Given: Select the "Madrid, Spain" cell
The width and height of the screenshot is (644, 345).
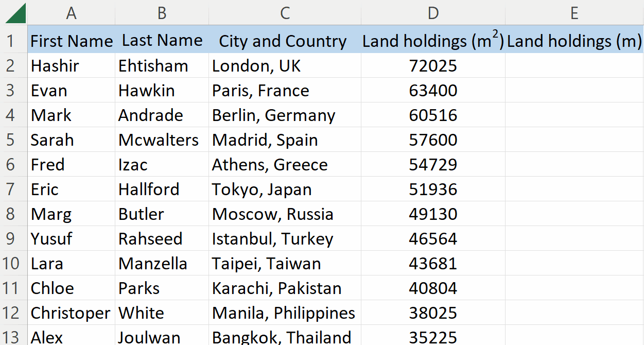Looking at the screenshot, I should click(285, 140).
